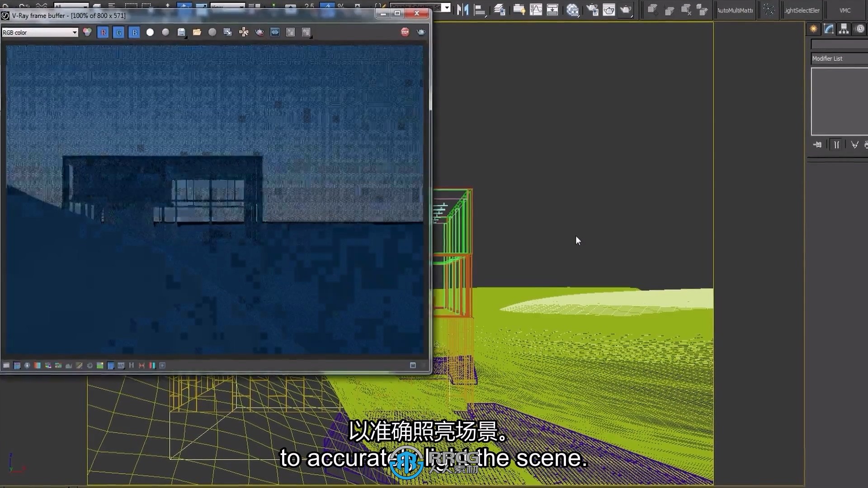Viewport: 868px width, 488px height.
Task: Click the VMC toolbar button
Action: click(845, 10)
